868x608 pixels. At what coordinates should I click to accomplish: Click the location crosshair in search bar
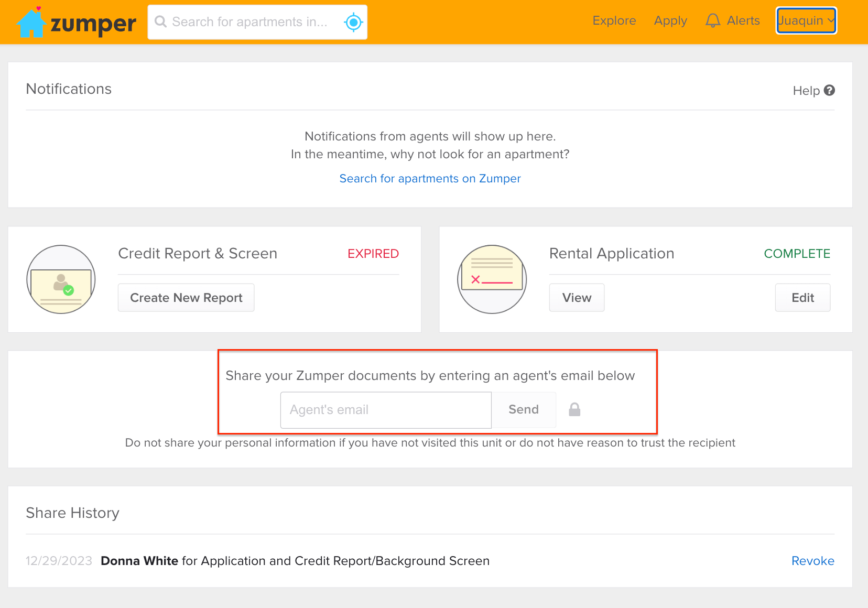[x=353, y=22]
